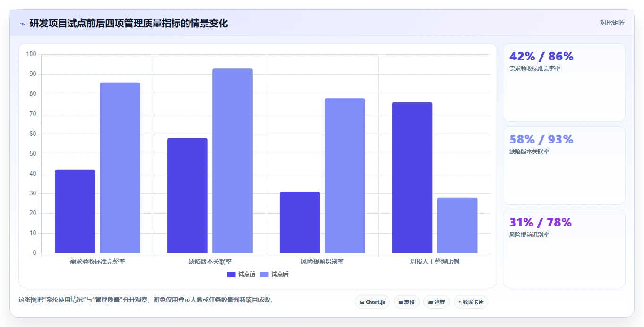
Task: Click the card caption 需求验收标准完整率
Action: (535, 69)
